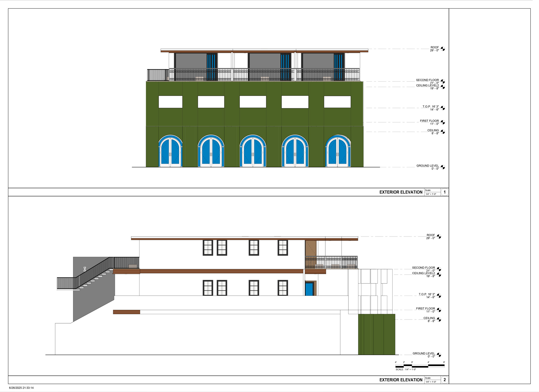Image resolution: width=539 pixels, height=392 pixels.
Task: Select the small blue door in elevation 2
Action: (x=309, y=289)
